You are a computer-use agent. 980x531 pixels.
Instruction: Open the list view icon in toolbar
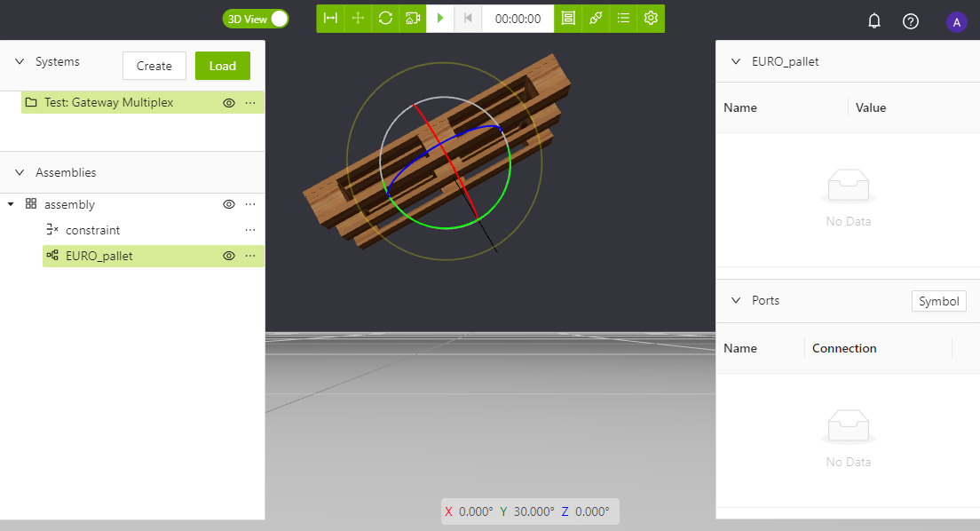pos(623,19)
